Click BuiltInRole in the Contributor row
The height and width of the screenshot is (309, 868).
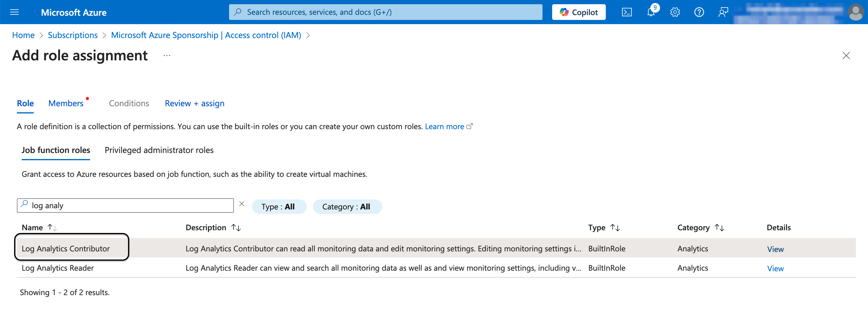[606, 249]
